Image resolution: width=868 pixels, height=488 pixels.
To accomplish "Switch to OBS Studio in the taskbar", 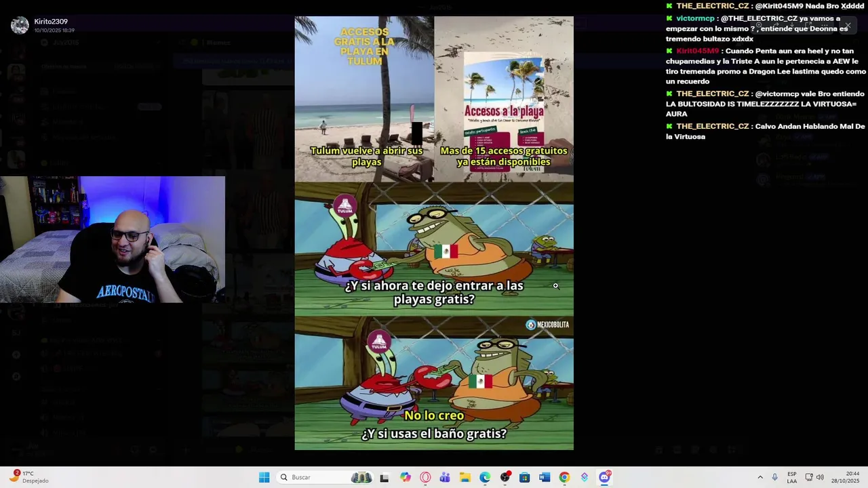I will (505, 477).
